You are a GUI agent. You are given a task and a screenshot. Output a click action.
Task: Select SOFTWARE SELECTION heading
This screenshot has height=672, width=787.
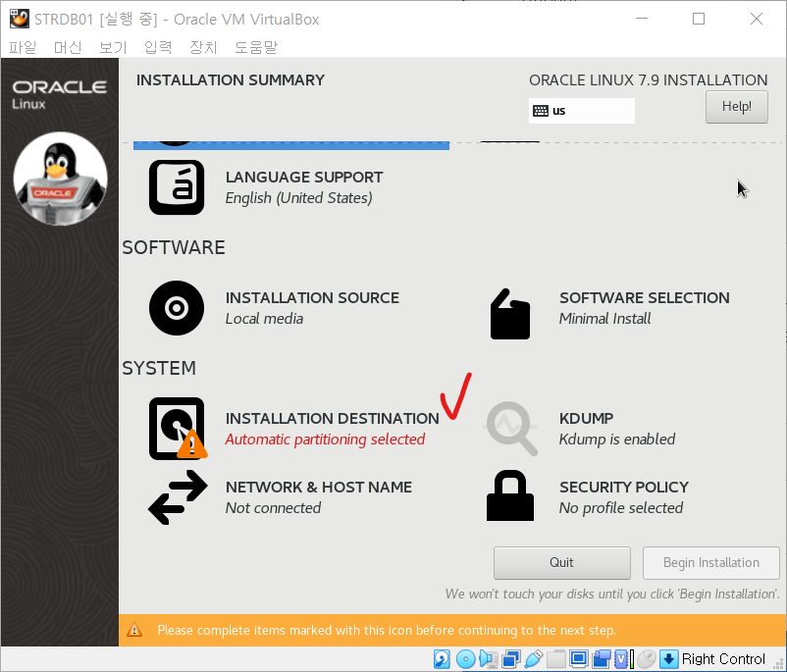(x=645, y=297)
